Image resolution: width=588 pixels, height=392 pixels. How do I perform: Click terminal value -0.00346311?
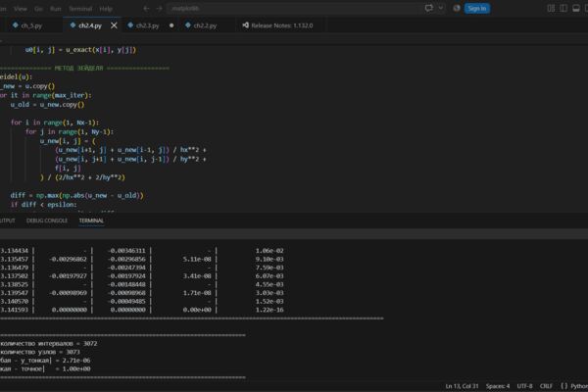126,251
